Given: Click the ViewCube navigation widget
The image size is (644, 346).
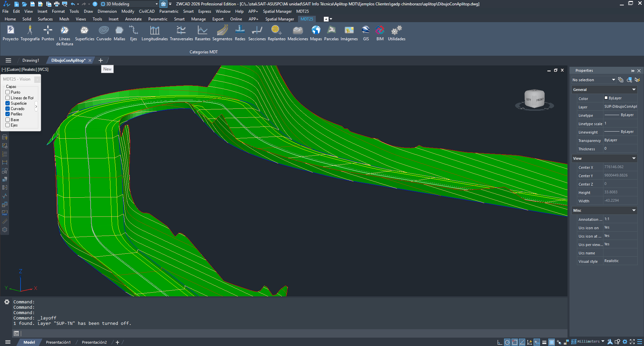Looking at the screenshot, I should [534, 99].
